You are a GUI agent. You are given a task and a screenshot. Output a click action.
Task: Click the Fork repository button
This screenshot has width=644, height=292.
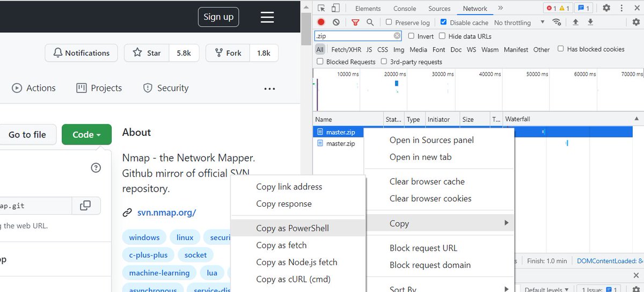228,53
